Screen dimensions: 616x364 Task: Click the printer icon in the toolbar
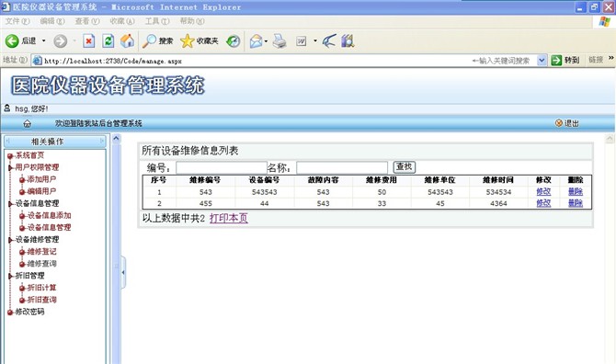pyautogui.click(x=279, y=40)
